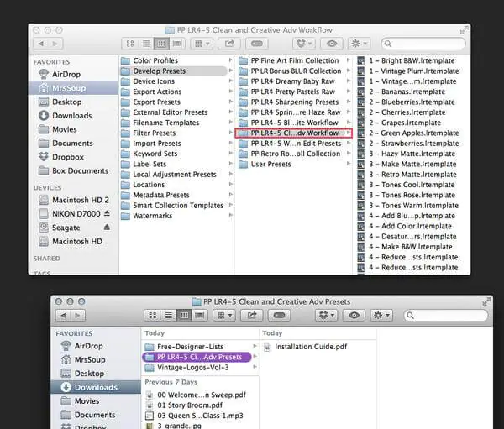This screenshot has width=504, height=429.
Task: Click Quick Look eye icon in top window
Action: [x=332, y=44]
